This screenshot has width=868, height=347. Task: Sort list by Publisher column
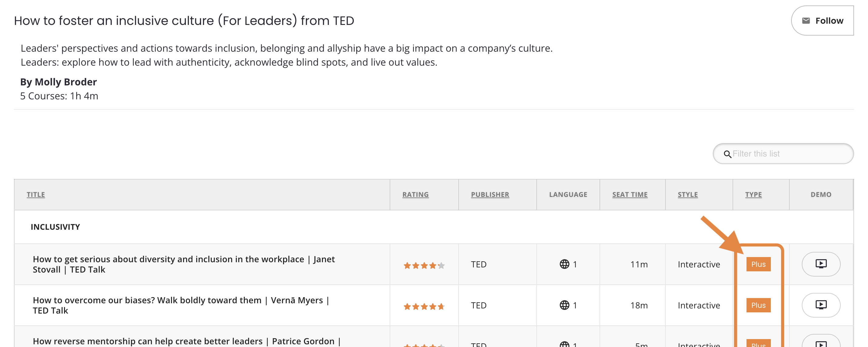click(490, 194)
